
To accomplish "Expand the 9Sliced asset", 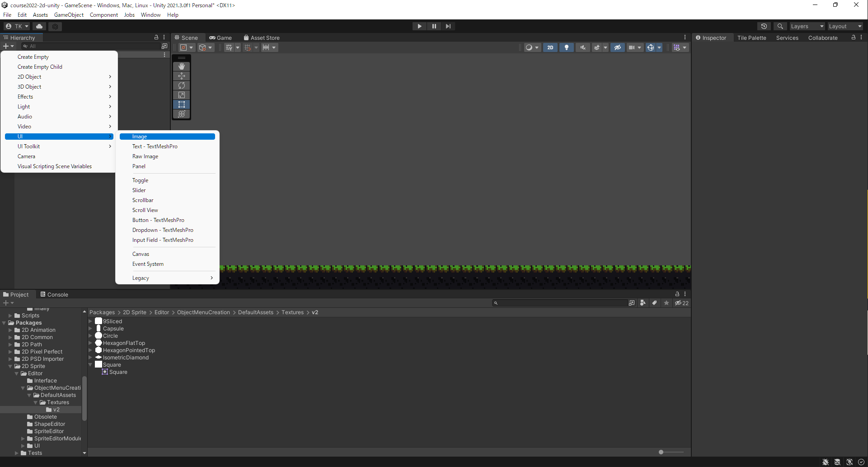I will point(90,321).
